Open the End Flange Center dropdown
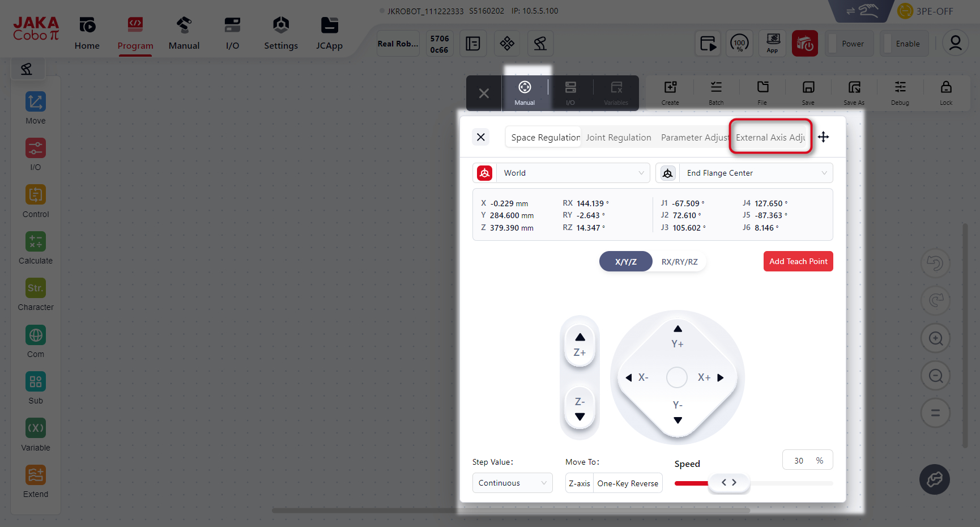 pos(755,173)
